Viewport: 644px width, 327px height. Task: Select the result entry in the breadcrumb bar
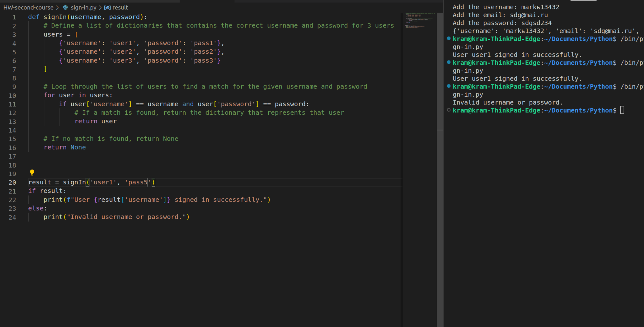coord(121,7)
